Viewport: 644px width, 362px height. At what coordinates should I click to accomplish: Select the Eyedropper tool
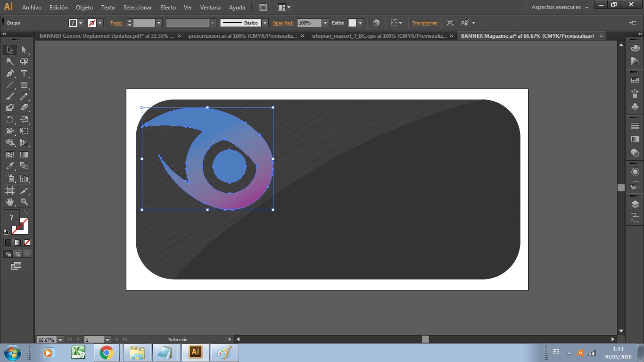[x=10, y=166]
